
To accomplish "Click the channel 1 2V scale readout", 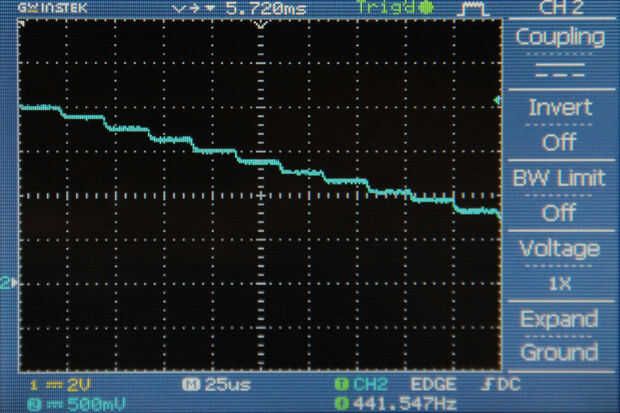I will [61, 385].
